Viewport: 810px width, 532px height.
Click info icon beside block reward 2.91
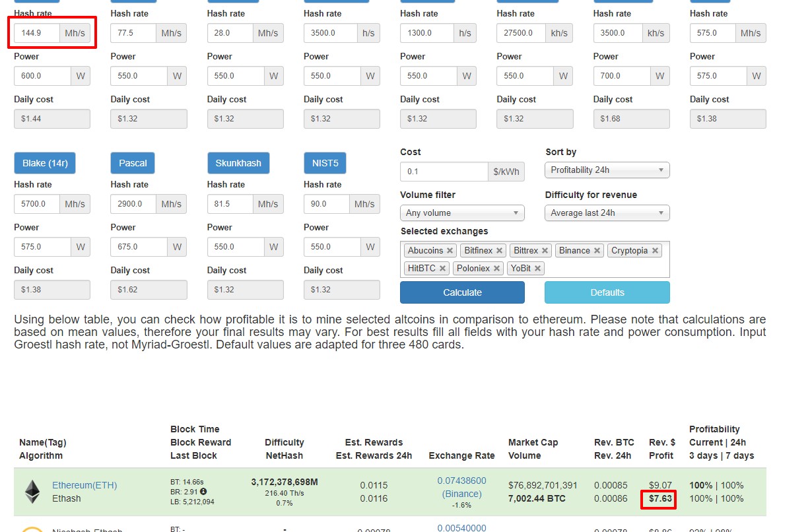(x=203, y=492)
